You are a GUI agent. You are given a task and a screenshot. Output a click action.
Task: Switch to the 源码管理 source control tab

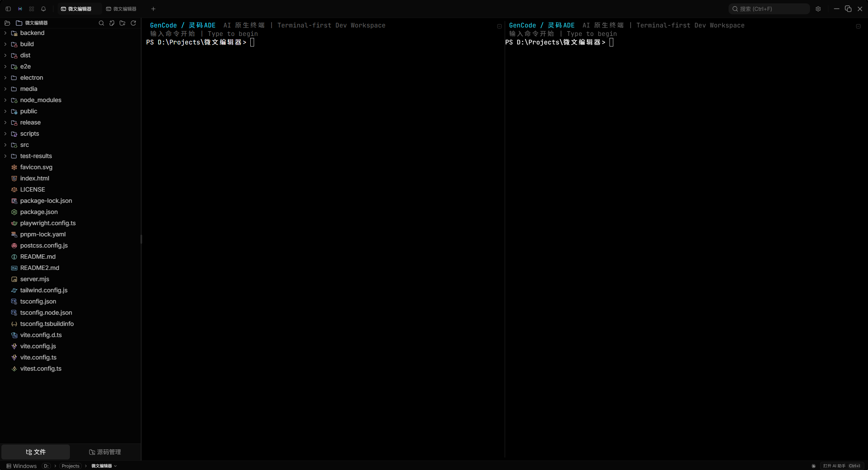tap(105, 452)
